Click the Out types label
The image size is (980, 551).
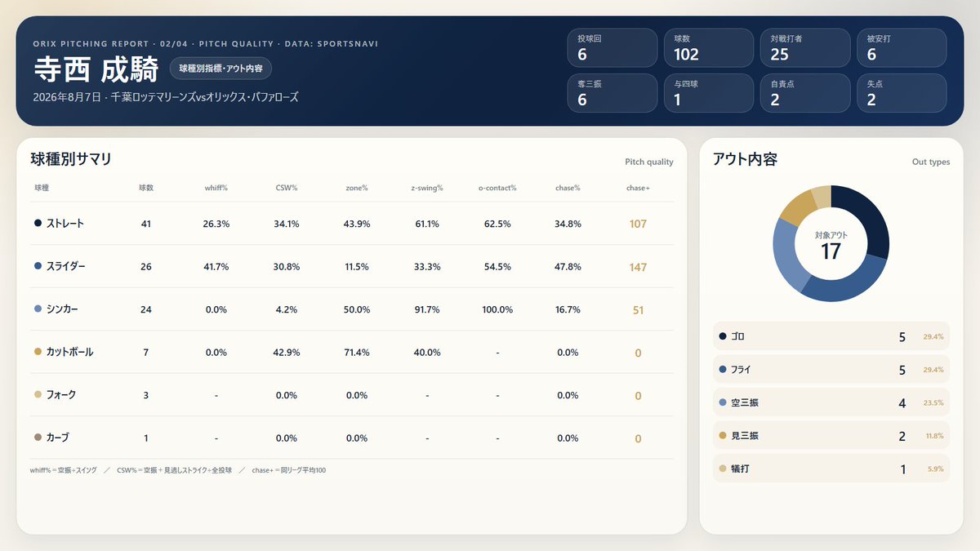[x=931, y=162]
